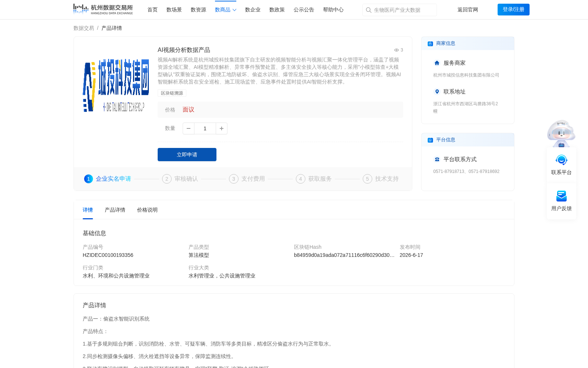This screenshot has width=588, height=368.
Task: Click the 联系地址 location pin icon
Action: tap(437, 92)
